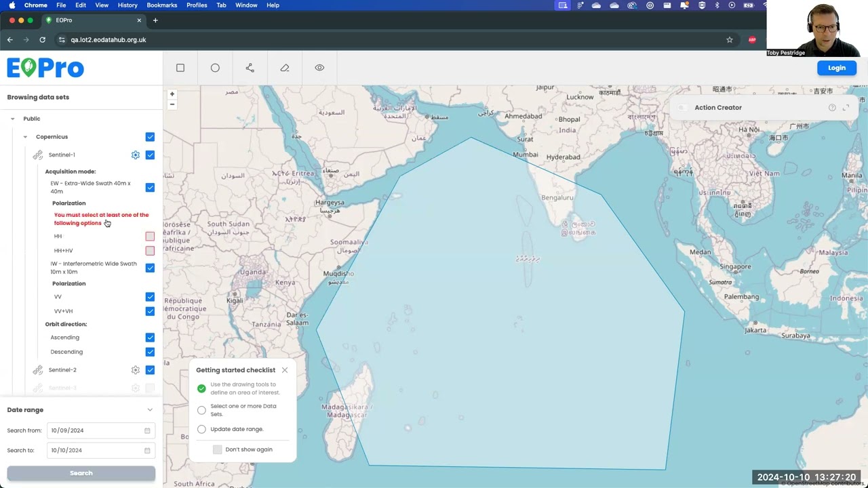Image resolution: width=868 pixels, height=488 pixels.
Task: Go back to the previous page
Action: click(10, 40)
